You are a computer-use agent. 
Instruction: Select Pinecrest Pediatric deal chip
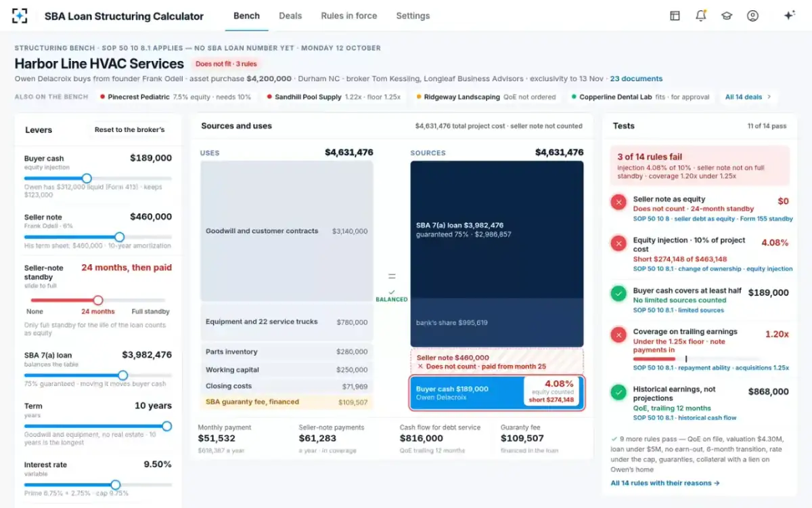point(175,97)
